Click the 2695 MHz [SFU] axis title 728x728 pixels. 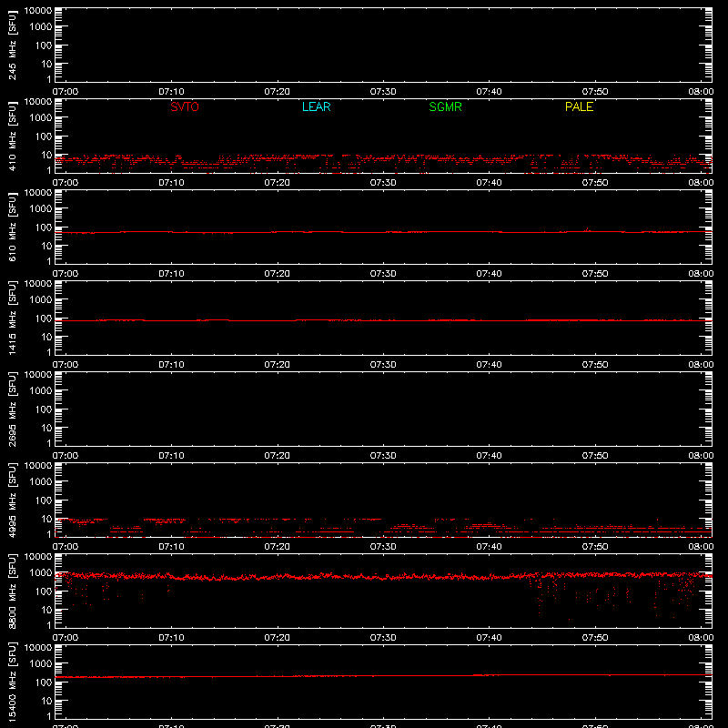(12, 409)
